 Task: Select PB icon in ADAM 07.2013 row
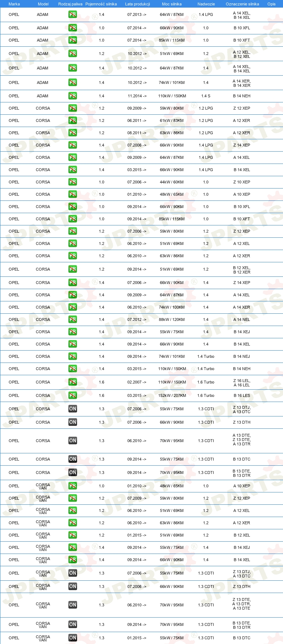click(73, 15)
